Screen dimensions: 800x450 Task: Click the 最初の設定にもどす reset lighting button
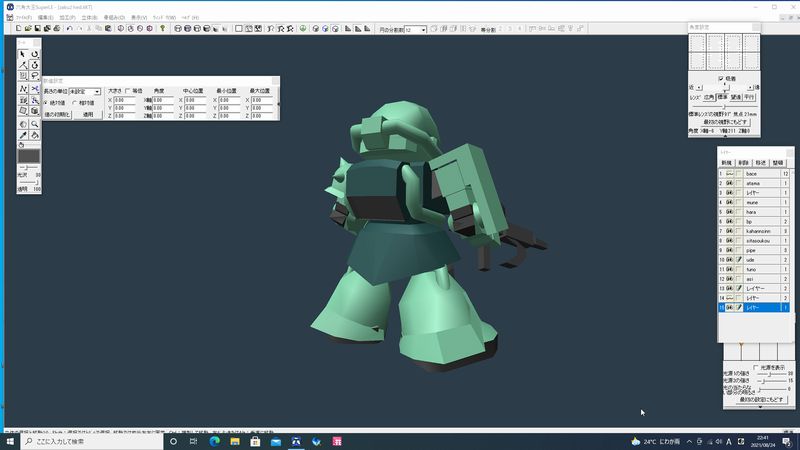(x=761, y=399)
